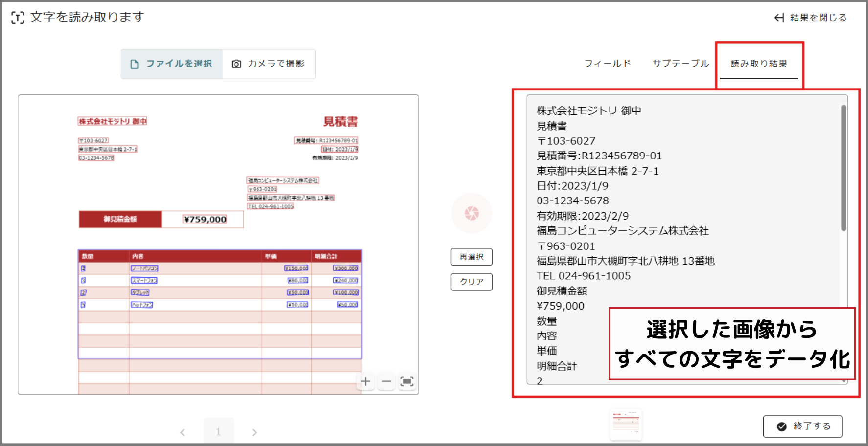The image size is (868, 446).
Task: Select page number 1 in pagination
Action: pyautogui.click(x=218, y=432)
